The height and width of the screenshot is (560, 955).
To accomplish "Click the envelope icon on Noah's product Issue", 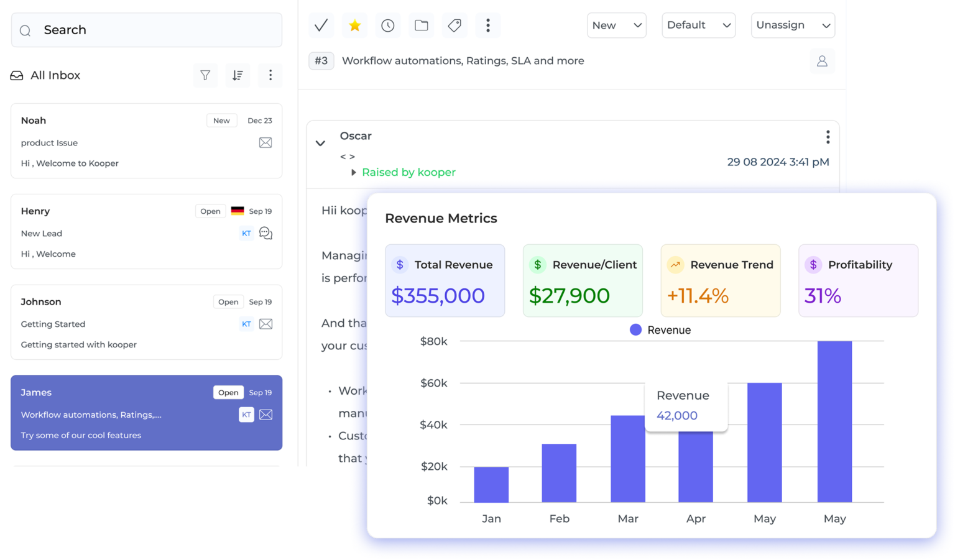I will coord(265,142).
